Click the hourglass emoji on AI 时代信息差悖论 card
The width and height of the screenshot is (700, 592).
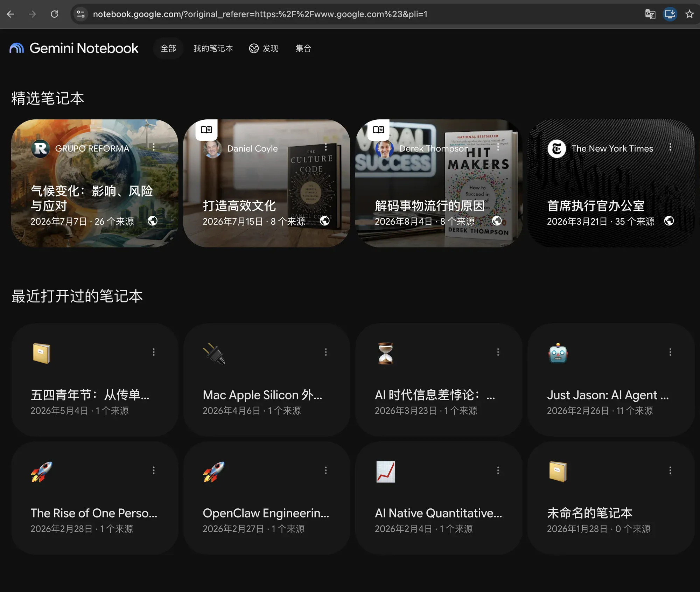(386, 353)
